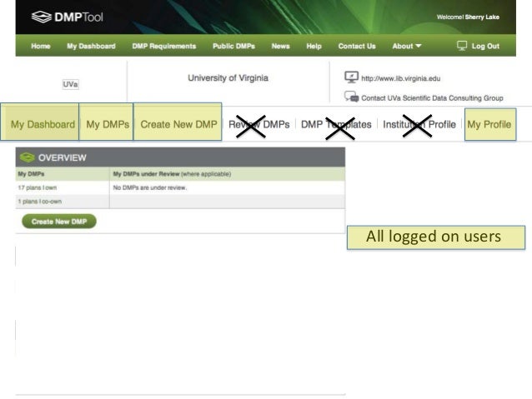Click the 1 plans I co-own entry
Image resolution: width=532 pixels, height=399 pixels.
40,202
